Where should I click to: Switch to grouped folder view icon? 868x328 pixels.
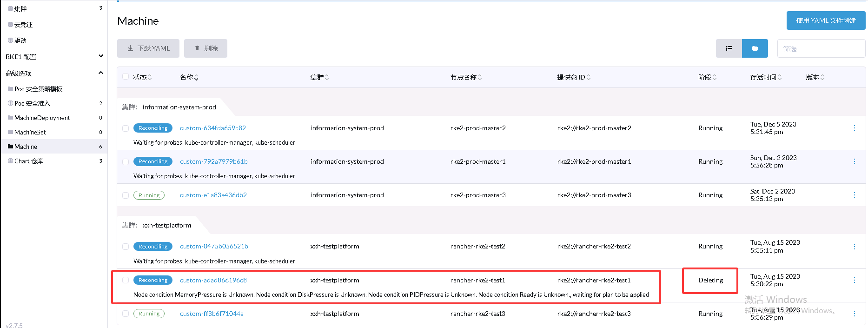[755, 48]
